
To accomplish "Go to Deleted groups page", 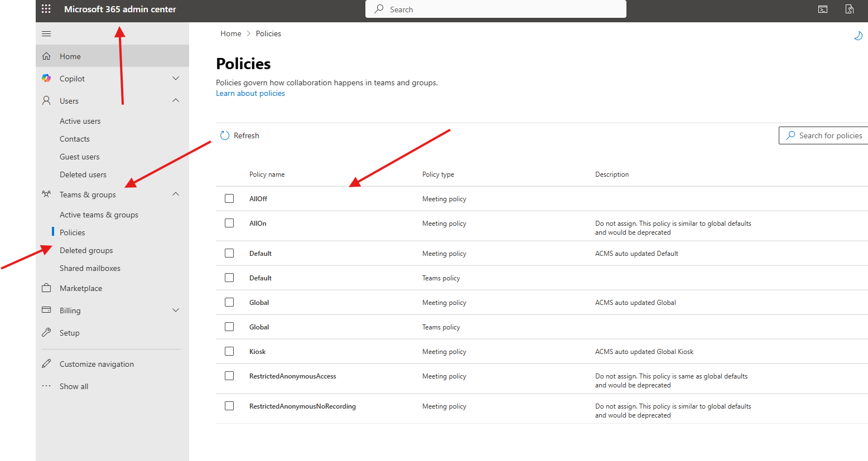I will tap(86, 250).
